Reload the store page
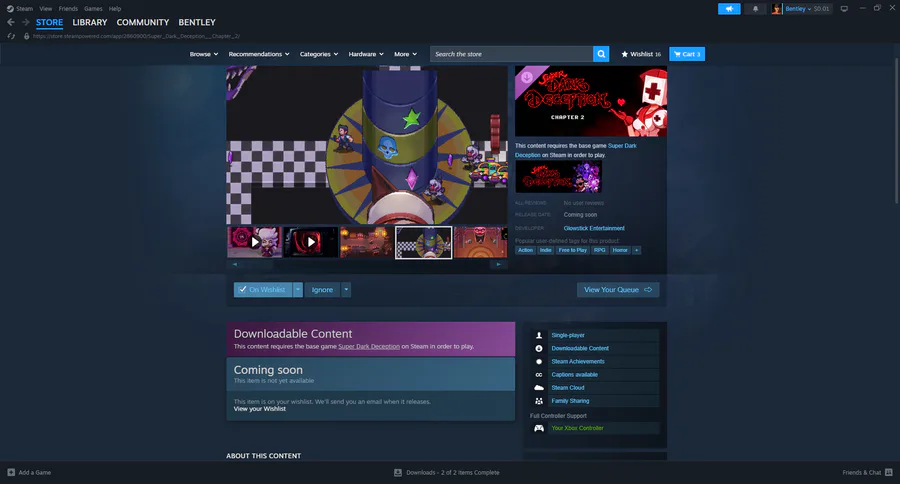The height and width of the screenshot is (484, 900). 11,36
